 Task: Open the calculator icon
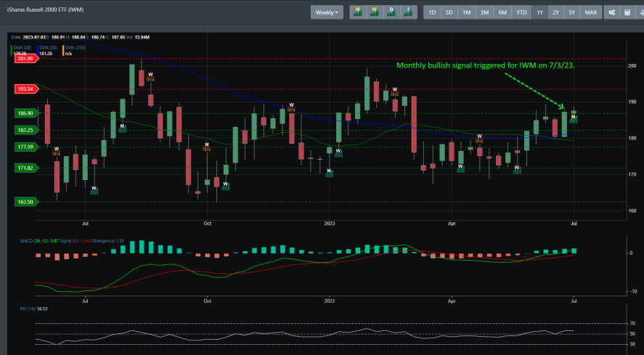(x=627, y=12)
